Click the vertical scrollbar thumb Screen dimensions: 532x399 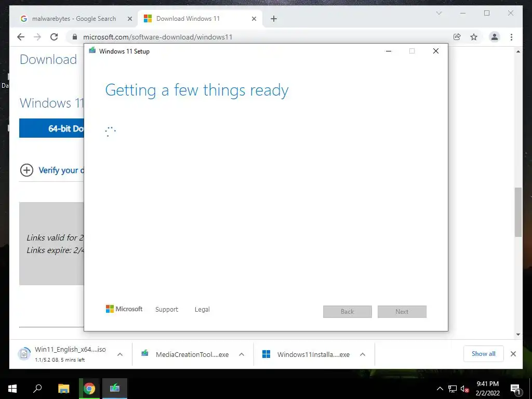pos(518,212)
